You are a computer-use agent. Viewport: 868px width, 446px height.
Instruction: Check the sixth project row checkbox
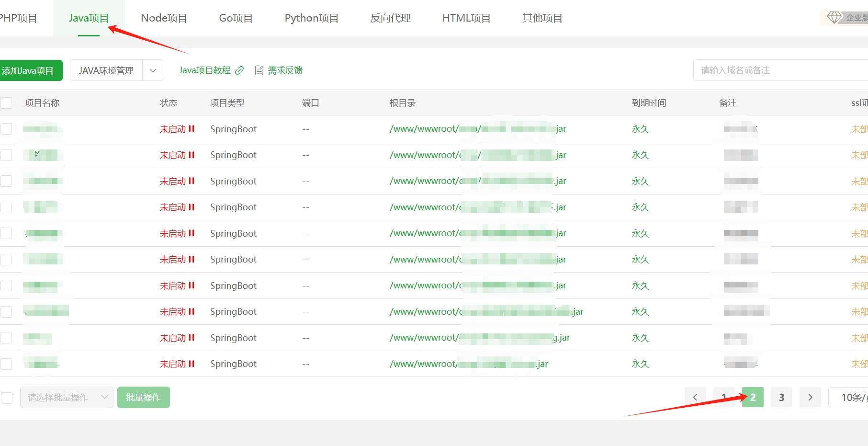[6, 260]
